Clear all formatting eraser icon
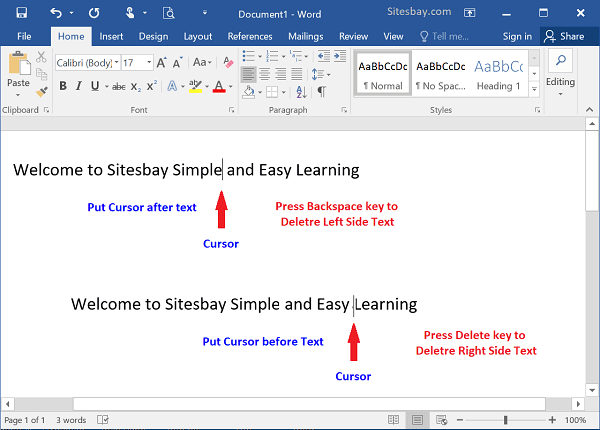Viewport: 600px width, 430px height. (228, 62)
